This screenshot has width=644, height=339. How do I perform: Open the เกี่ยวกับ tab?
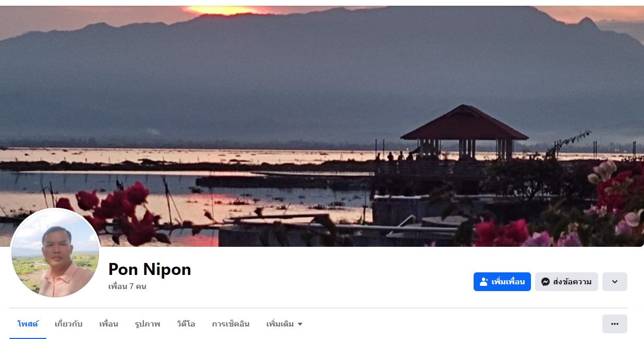click(69, 324)
